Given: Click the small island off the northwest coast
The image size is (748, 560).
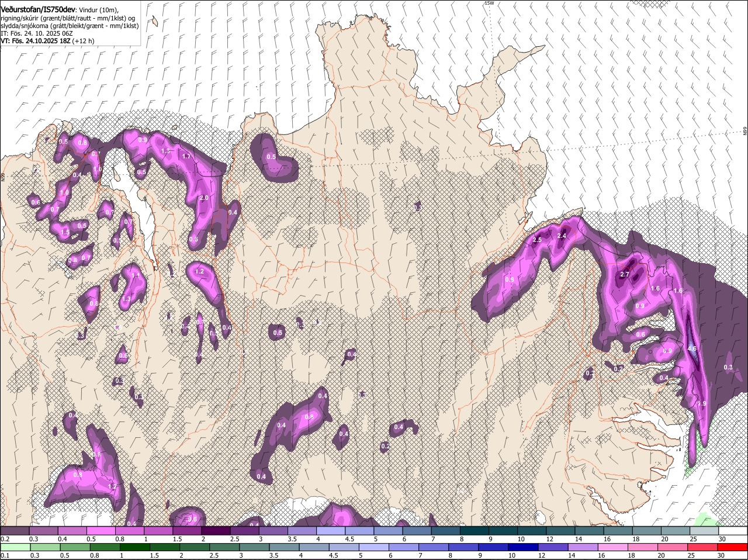Looking at the screenshot, I should click(x=154, y=21).
